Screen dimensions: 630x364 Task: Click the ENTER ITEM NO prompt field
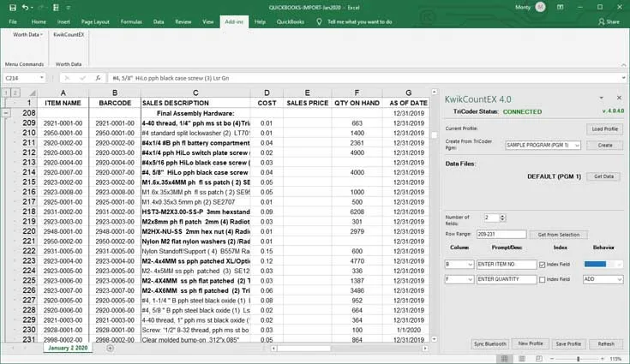coord(507,265)
